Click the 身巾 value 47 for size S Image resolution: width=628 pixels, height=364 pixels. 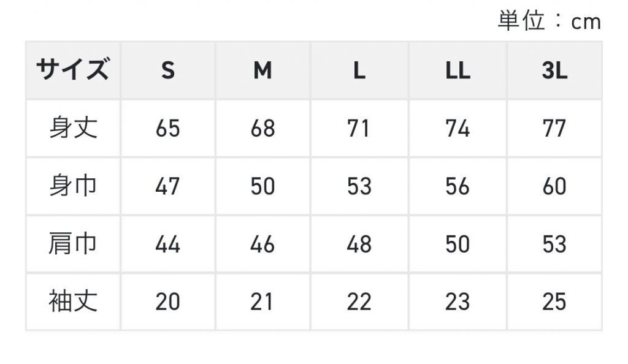click(168, 186)
